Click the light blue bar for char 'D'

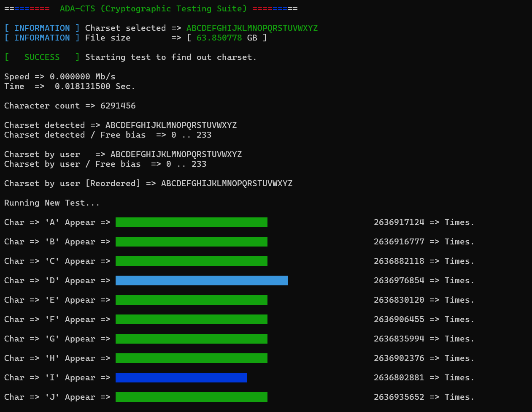coord(202,281)
